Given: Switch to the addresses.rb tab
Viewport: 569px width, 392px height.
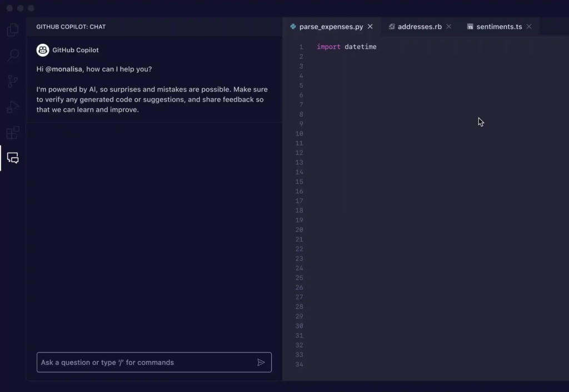Looking at the screenshot, I should tap(420, 27).
